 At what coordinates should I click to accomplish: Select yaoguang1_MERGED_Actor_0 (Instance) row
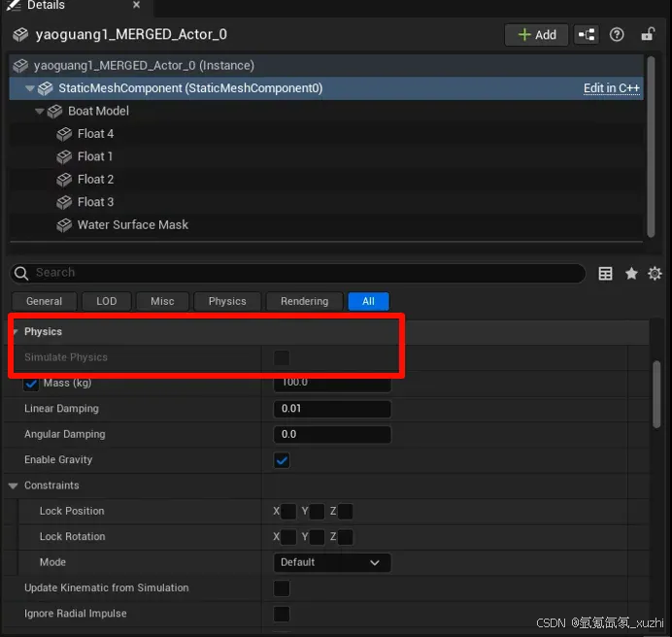[326, 66]
